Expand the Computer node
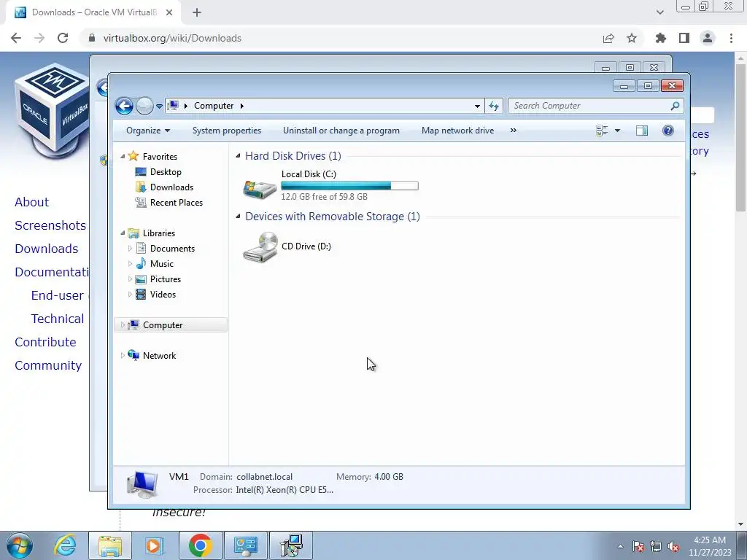 click(123, 324)
